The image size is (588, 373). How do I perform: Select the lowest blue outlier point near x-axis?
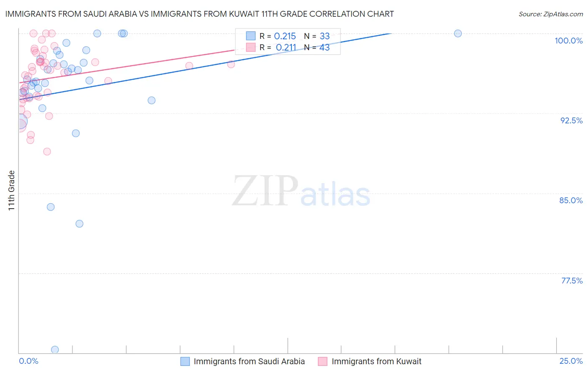55,350
